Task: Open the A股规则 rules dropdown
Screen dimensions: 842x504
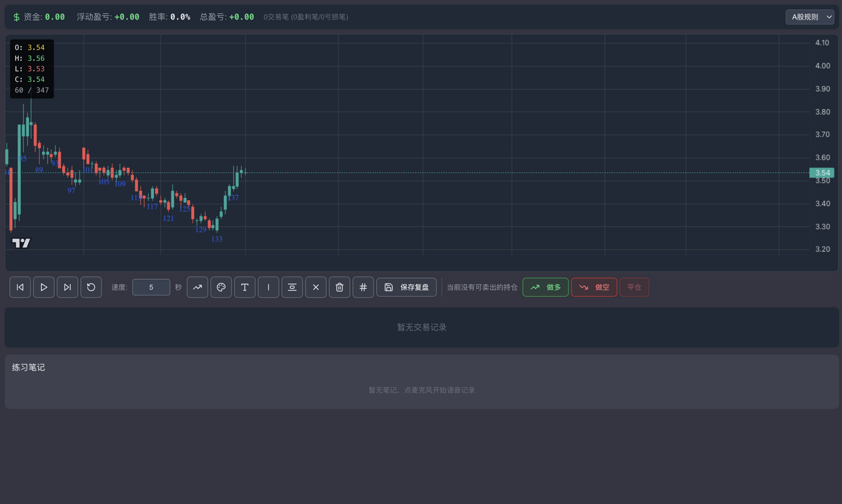Action: coord(810,17)
